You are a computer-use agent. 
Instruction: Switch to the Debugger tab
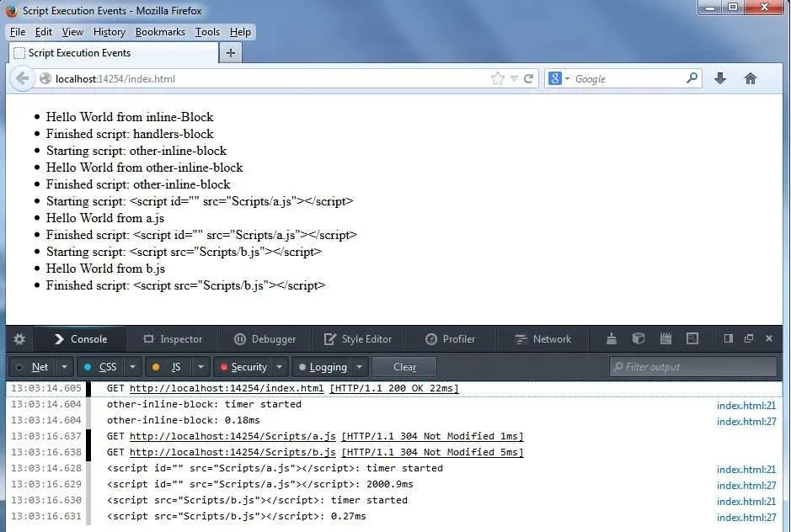point(265,339)
